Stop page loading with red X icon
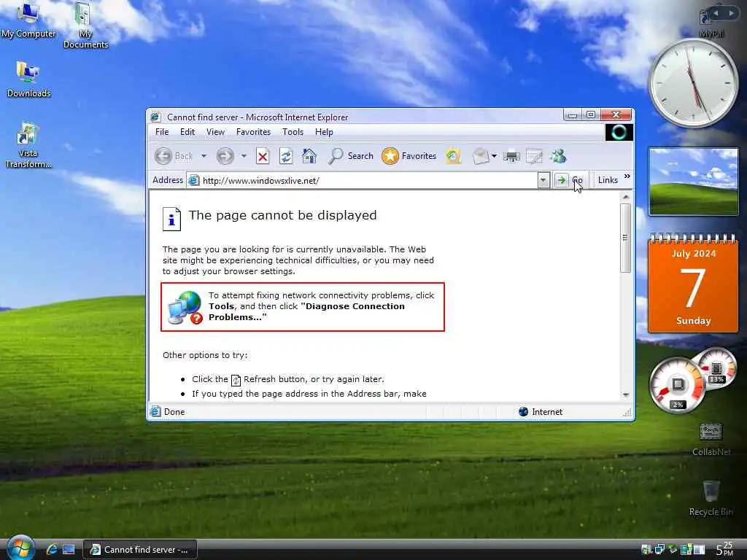The width and height of the screenshot is (747, 560). tap(263, 156)
